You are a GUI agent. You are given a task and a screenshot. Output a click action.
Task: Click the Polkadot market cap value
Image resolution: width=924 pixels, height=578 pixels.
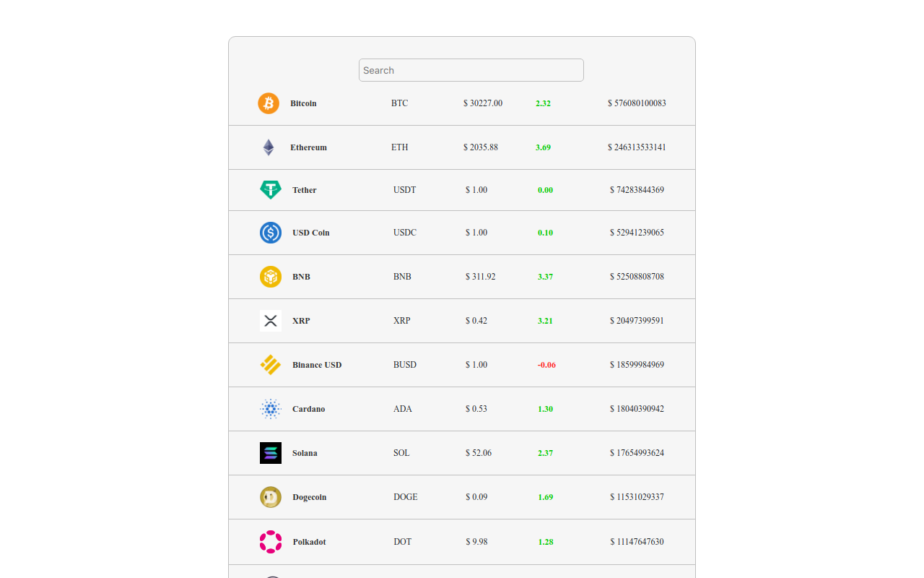pyautogui.click(x=637, y=541)
